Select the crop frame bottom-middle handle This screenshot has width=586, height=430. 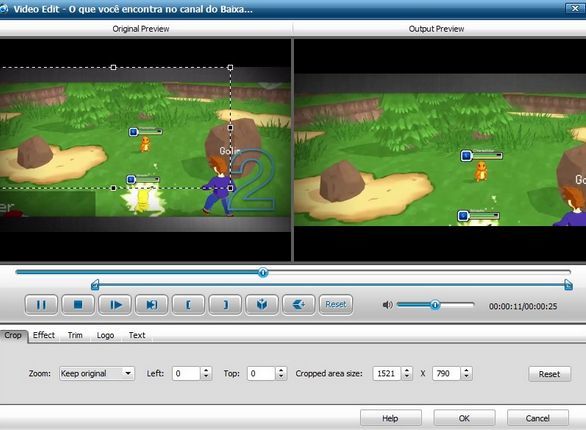point(113,188)
